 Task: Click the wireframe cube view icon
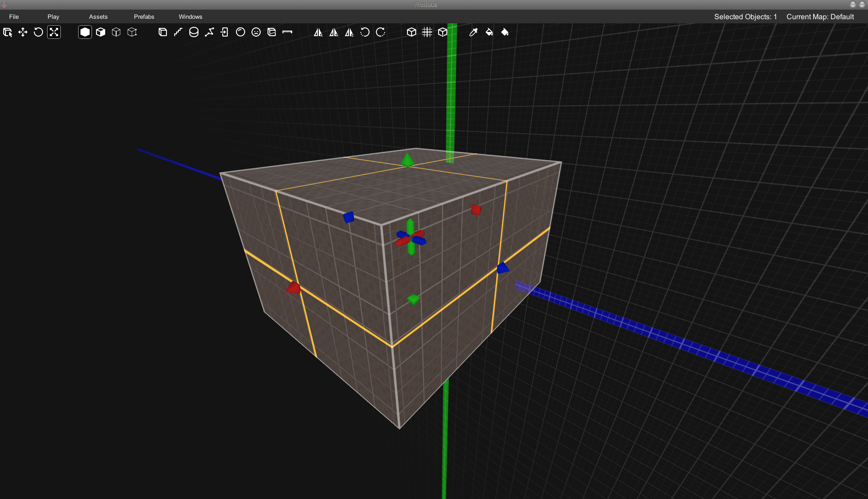tap(412, 32)
